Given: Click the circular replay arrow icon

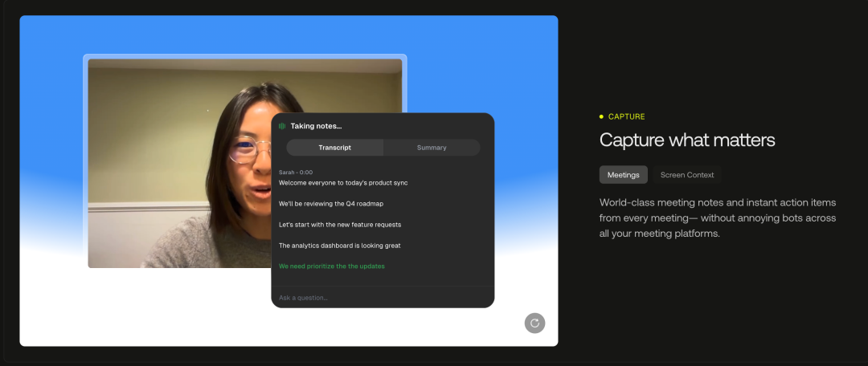Looking at the screenshot, I should coord(534,323).
